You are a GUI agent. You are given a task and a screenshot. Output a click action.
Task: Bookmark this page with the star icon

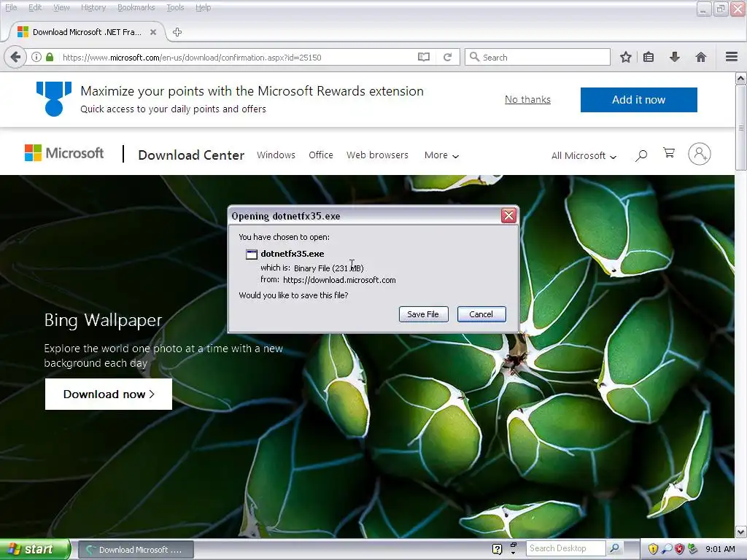pos(625,57)
